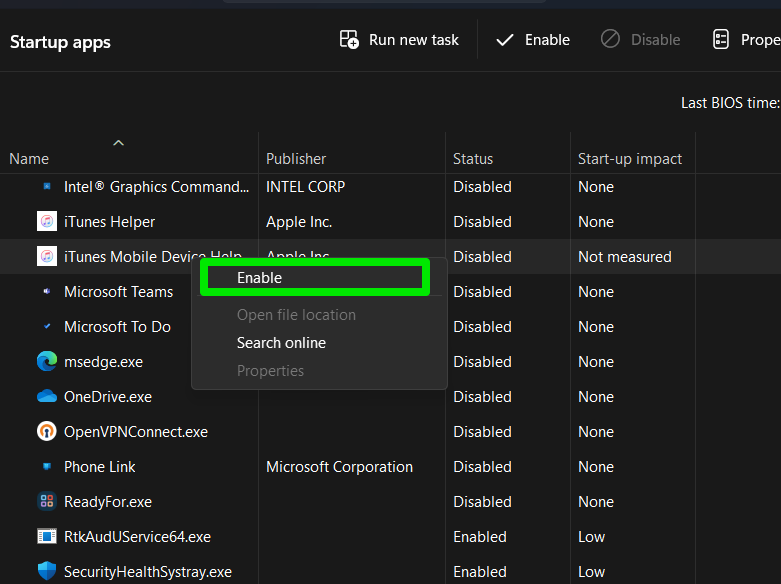781x584 pixels.
Task: Click Apple Inc. publisher of iTunes Helper
Action: tap(299, 222)
